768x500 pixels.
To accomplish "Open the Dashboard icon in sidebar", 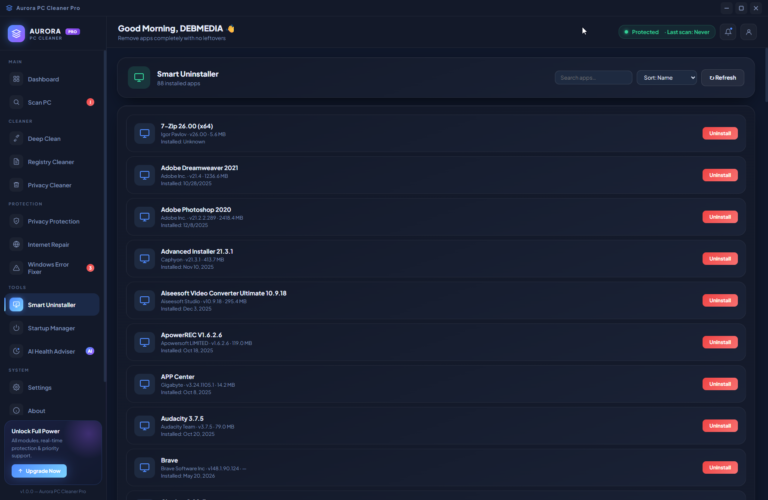I will click(16, 79).
